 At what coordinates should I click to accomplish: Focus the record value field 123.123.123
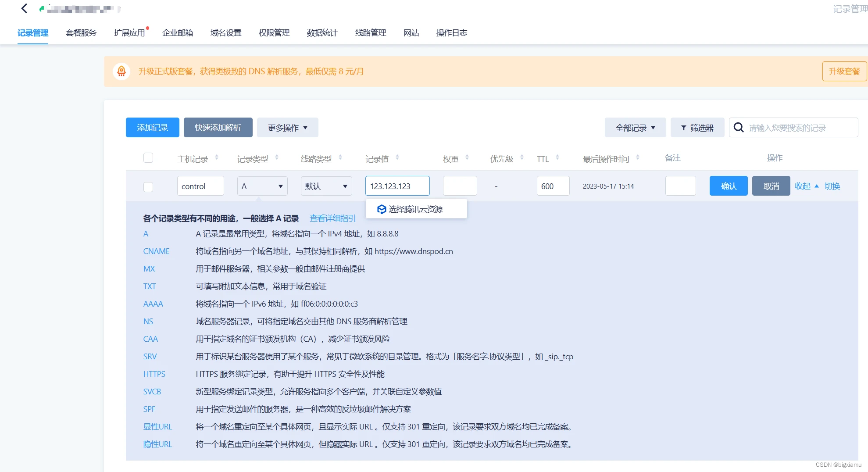tap(397, 186)
